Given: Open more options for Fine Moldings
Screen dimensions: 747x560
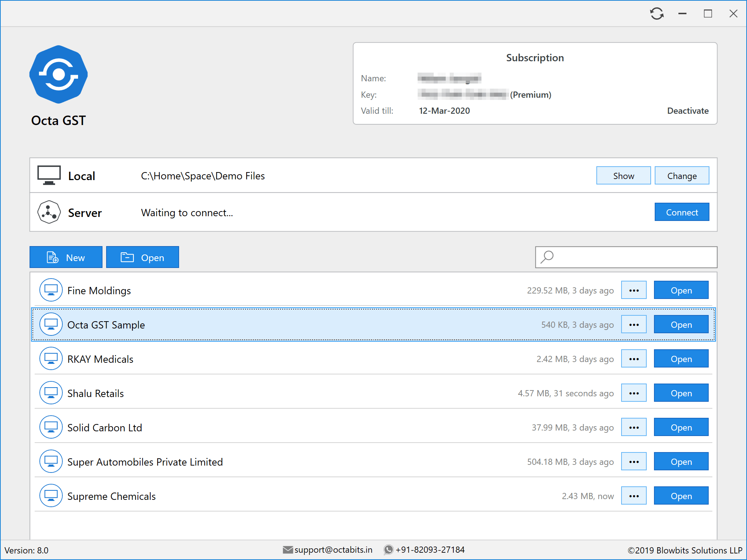Looking at the screenshot, I should 634,290.
